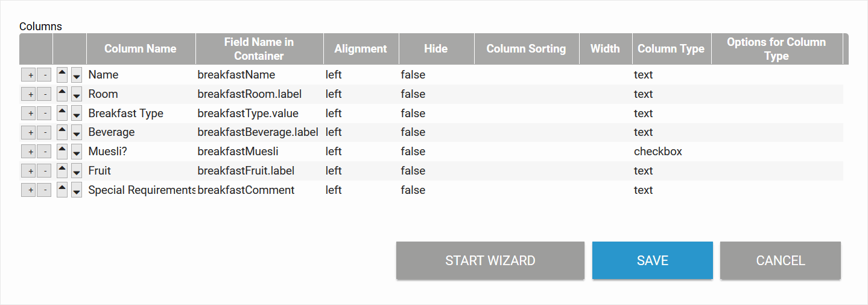Move the Name row down
The image size is (868, 305).
click(77, 75)
